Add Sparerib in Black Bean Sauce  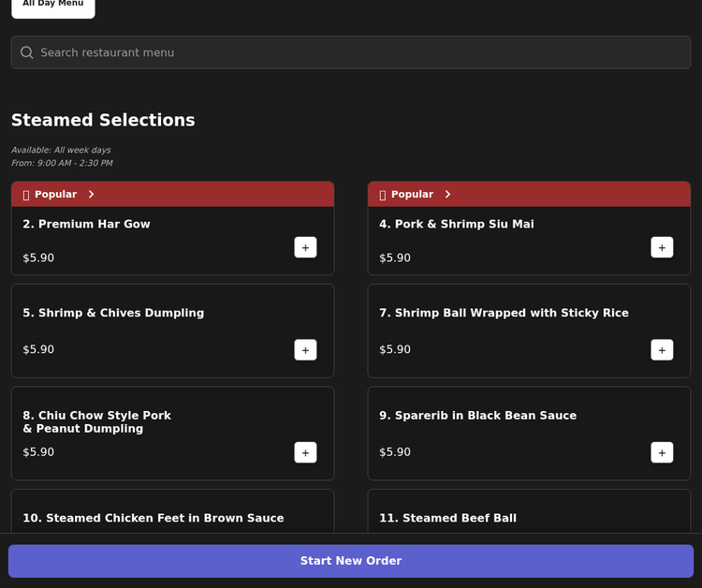662,452
